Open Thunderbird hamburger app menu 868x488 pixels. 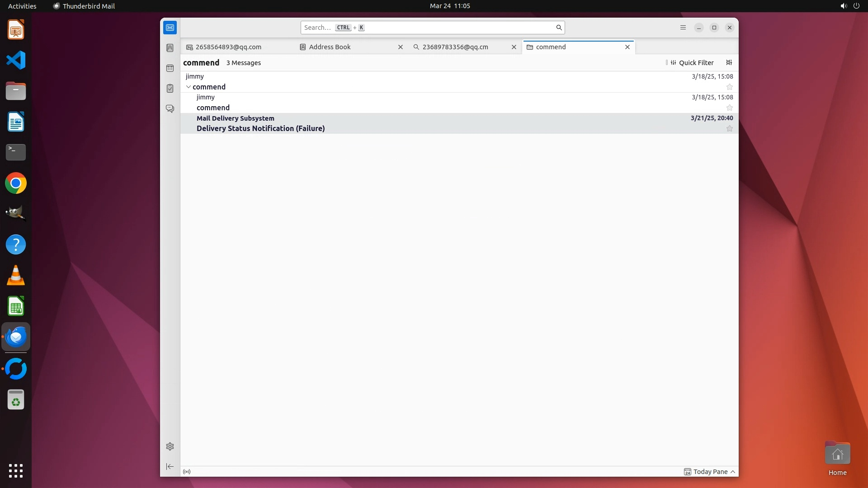click(683, 28)
